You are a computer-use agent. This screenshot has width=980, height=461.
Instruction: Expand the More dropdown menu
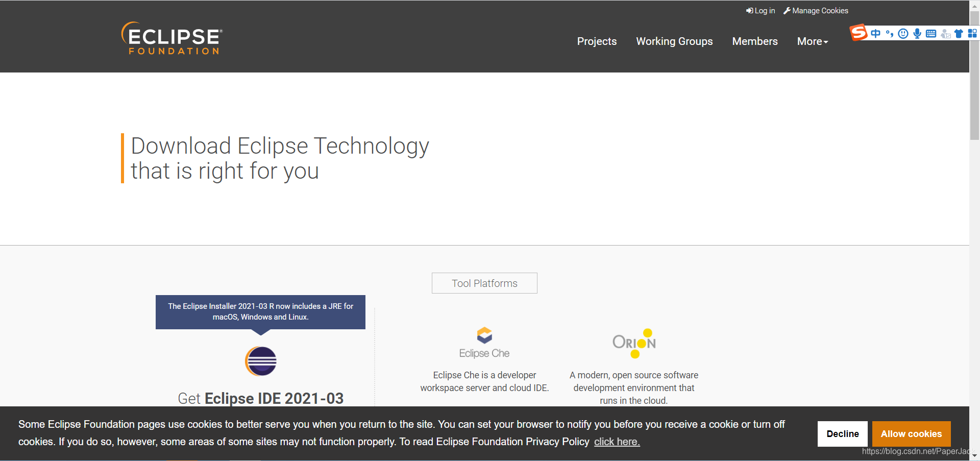pyautogui.click(x=813, y=41)
